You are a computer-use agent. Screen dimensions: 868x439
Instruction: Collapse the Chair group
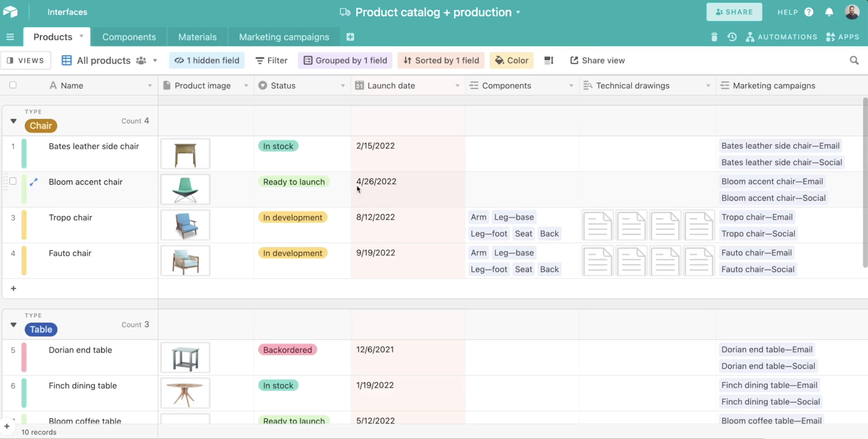(x=13, y=121)
